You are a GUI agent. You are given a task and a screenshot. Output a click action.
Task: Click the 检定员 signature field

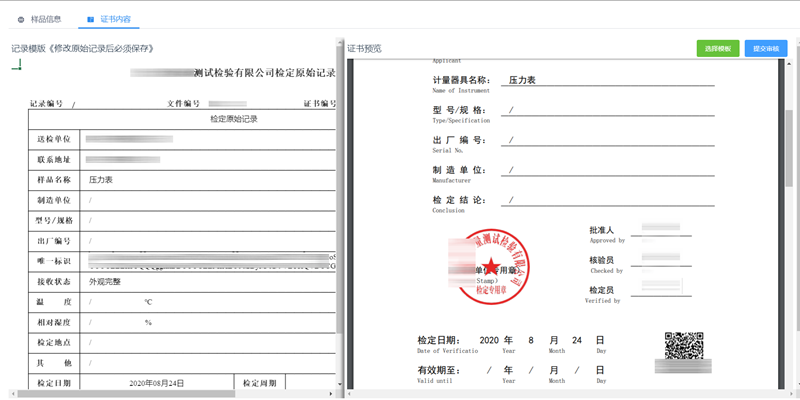click(x=661, y=288)
